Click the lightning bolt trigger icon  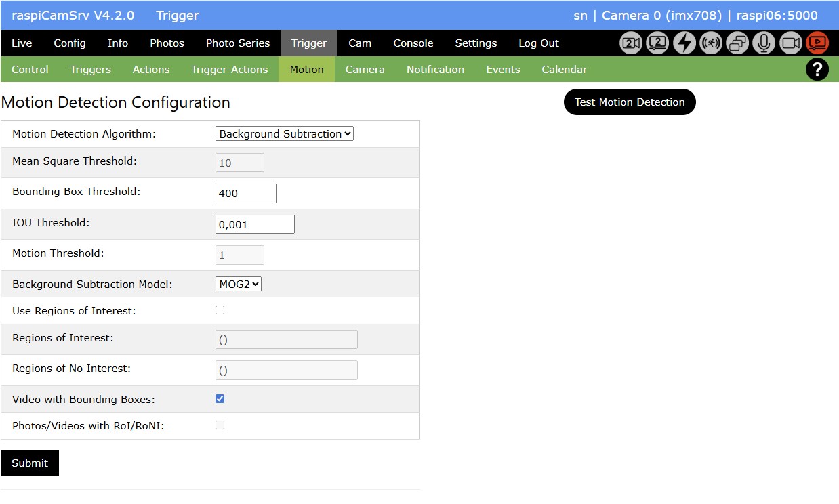coord(684,43)
